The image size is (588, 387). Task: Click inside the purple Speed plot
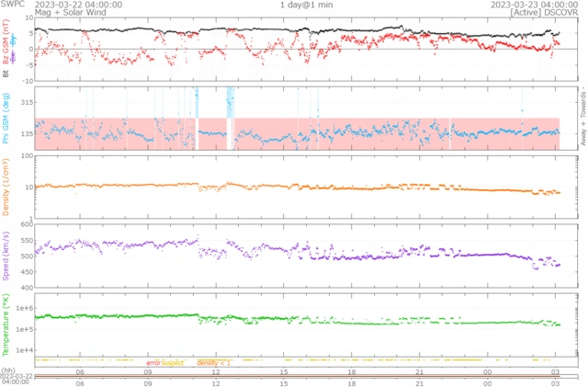click(306, 256)
